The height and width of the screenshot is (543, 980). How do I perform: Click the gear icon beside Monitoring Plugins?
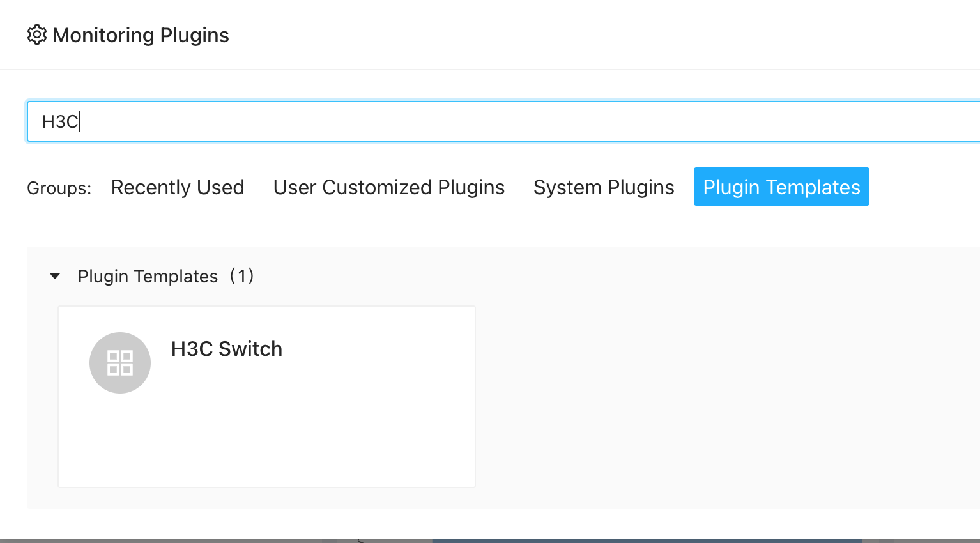pos(37,35)
